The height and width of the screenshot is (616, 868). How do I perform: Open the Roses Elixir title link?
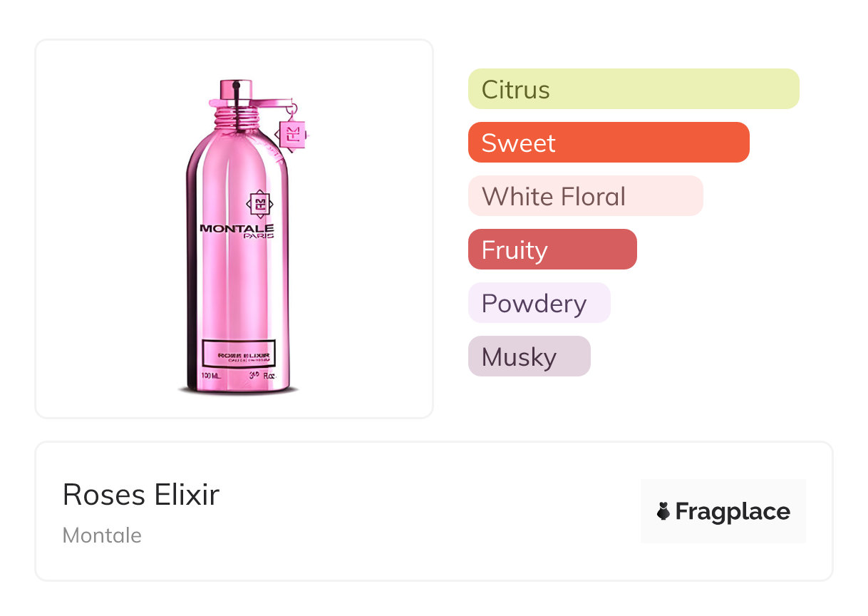(141, 495)
